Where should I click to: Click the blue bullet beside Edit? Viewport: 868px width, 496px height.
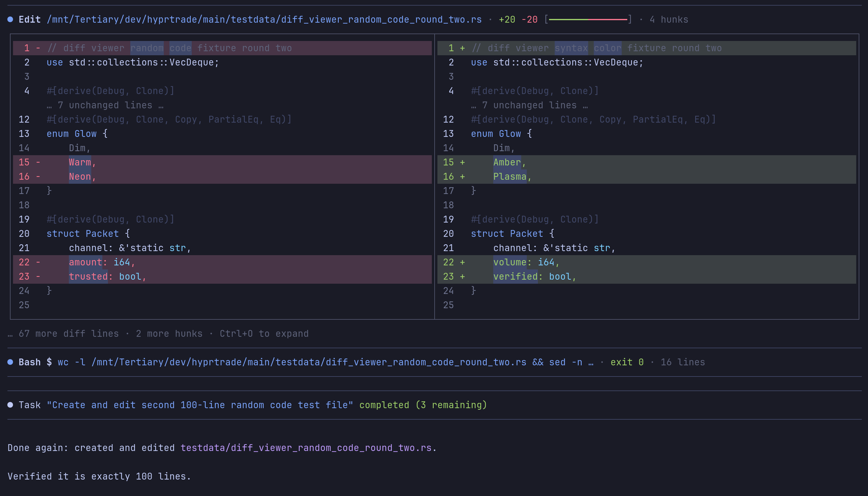click(10, 20)
